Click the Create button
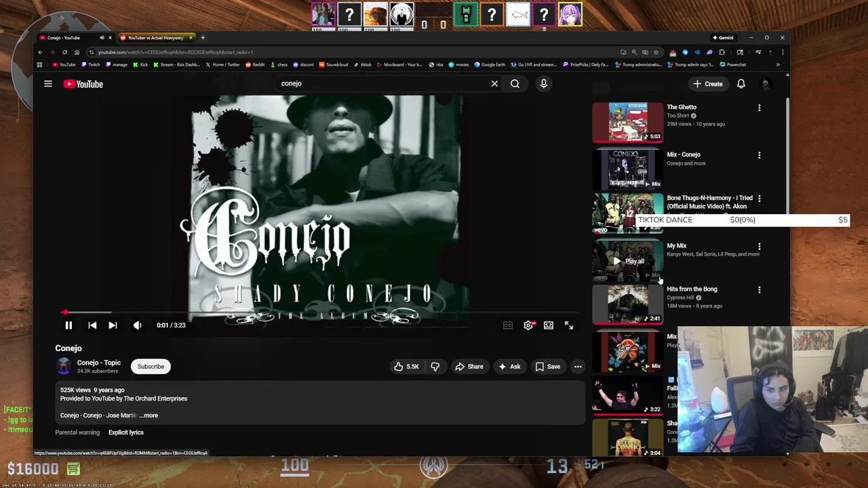868x488 pixels. click(x=708, y=84)
